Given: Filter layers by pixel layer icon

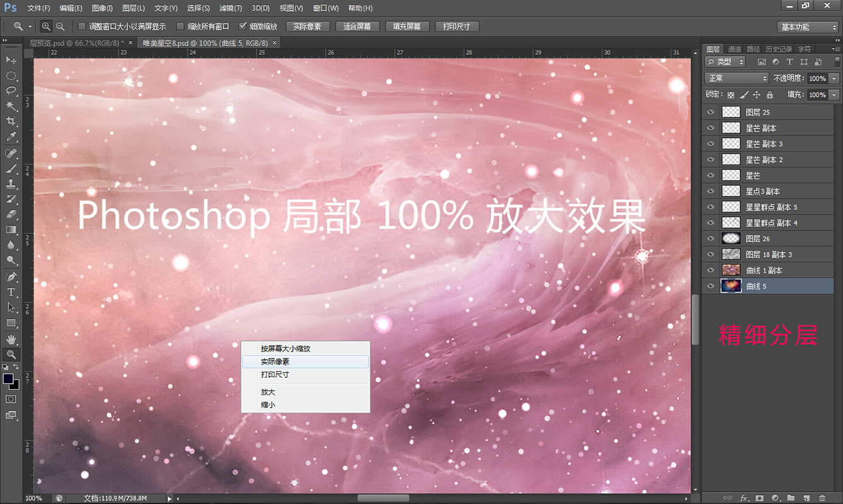Looking at the screenshot, I should coord(761,62).
